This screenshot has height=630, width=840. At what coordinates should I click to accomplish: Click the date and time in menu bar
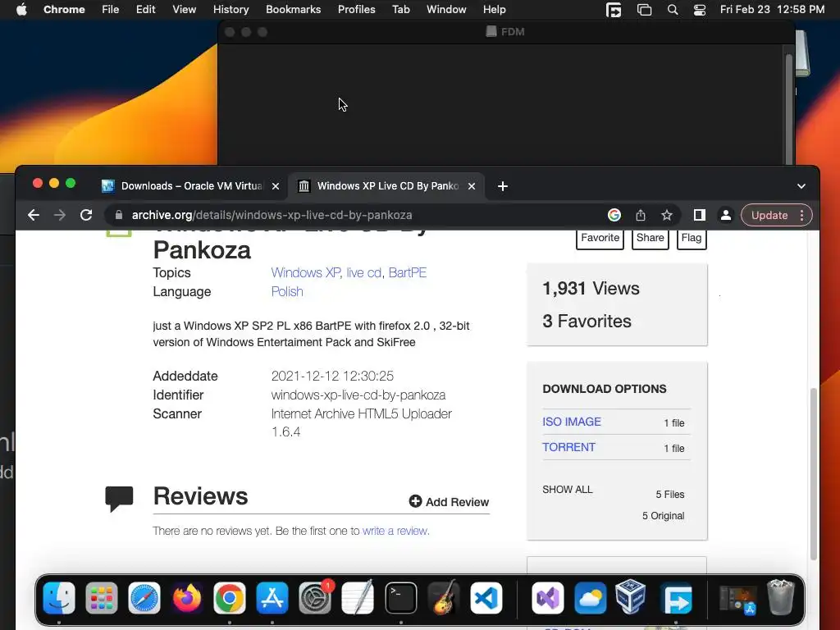(772, 10)
